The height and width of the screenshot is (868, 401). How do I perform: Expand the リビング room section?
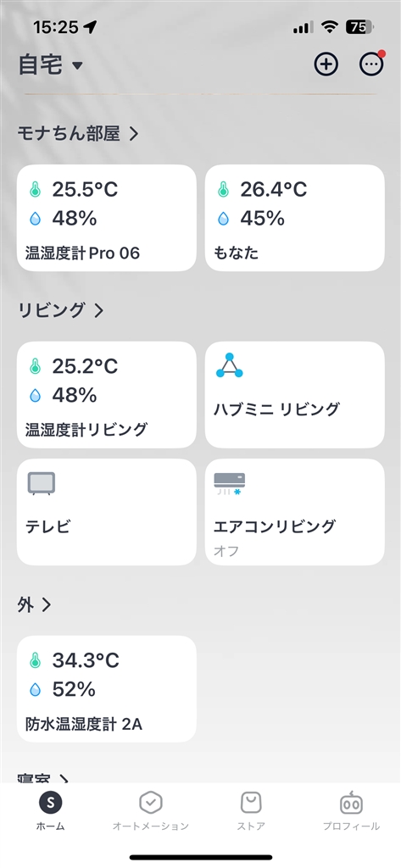click(x=60, y=310)
